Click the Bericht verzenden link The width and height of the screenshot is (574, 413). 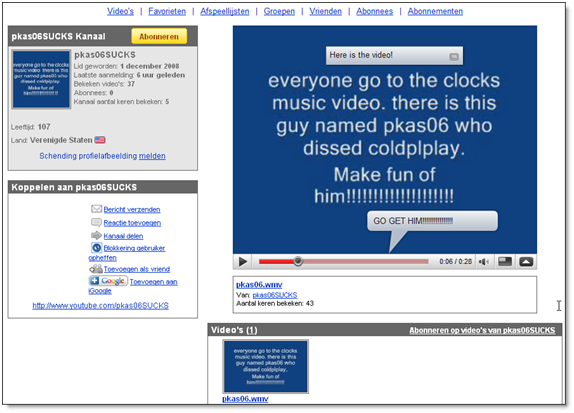132,209
